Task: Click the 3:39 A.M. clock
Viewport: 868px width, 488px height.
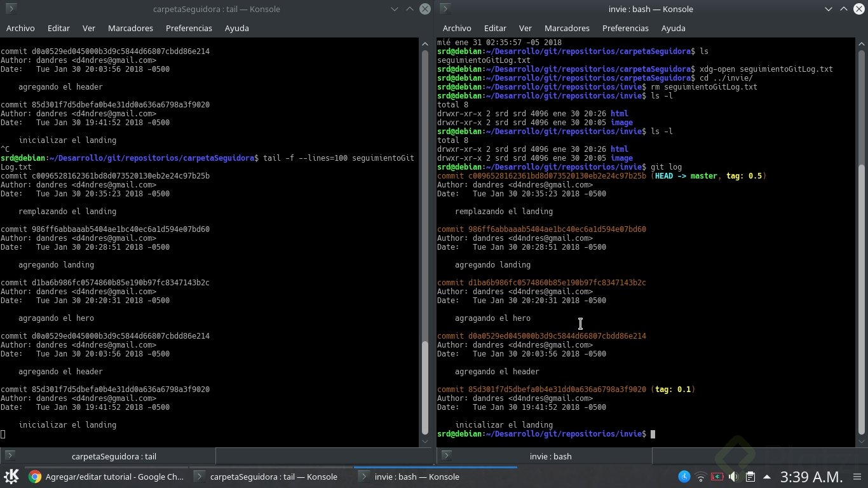Action: point(811,477)
